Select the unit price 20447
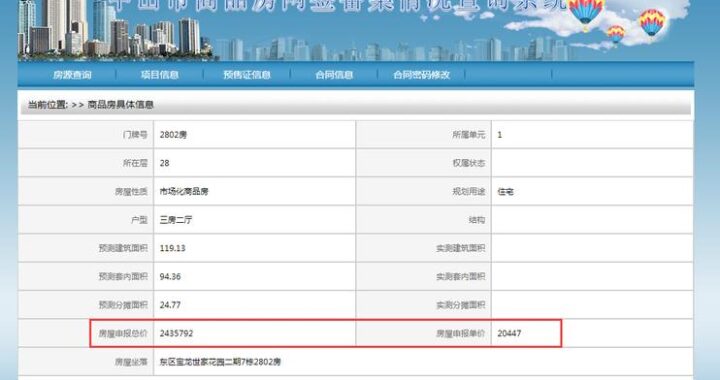This screenshot has height=380, width=720. coord(509,334)
